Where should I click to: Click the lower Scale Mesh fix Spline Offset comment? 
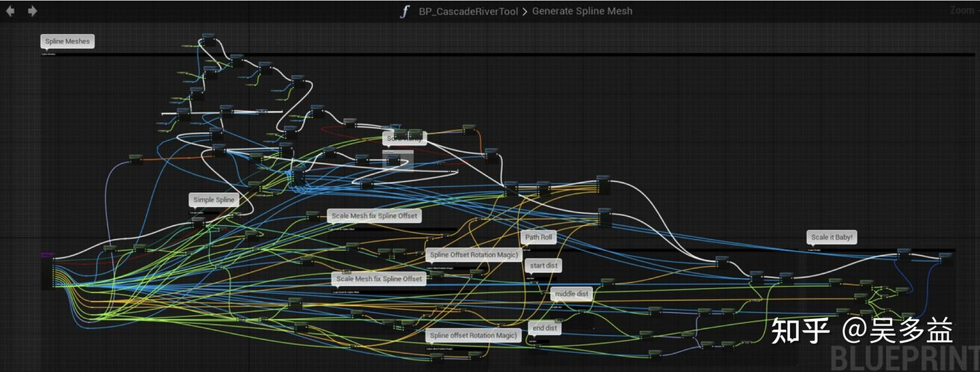379,279
